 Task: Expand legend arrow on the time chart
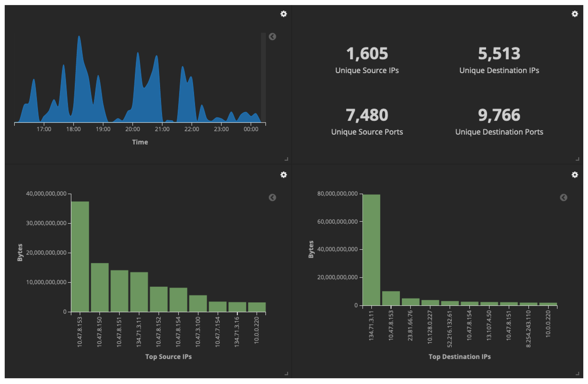(272, 37)
